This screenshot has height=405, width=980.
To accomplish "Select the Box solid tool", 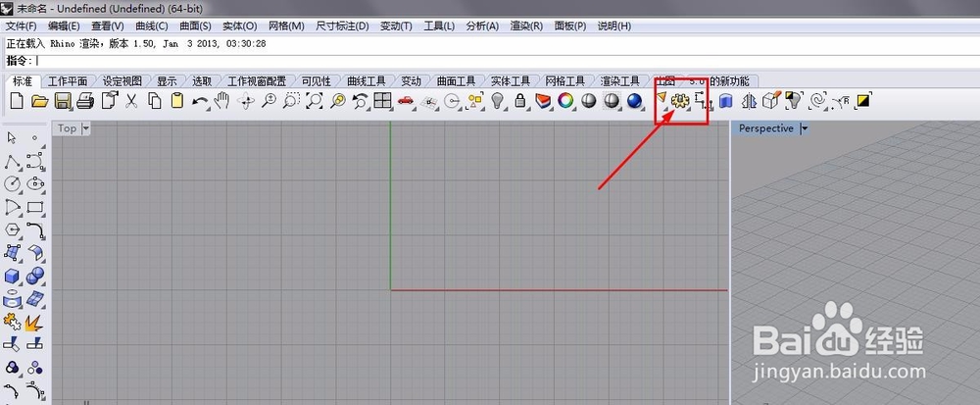I will click(12, 276).
